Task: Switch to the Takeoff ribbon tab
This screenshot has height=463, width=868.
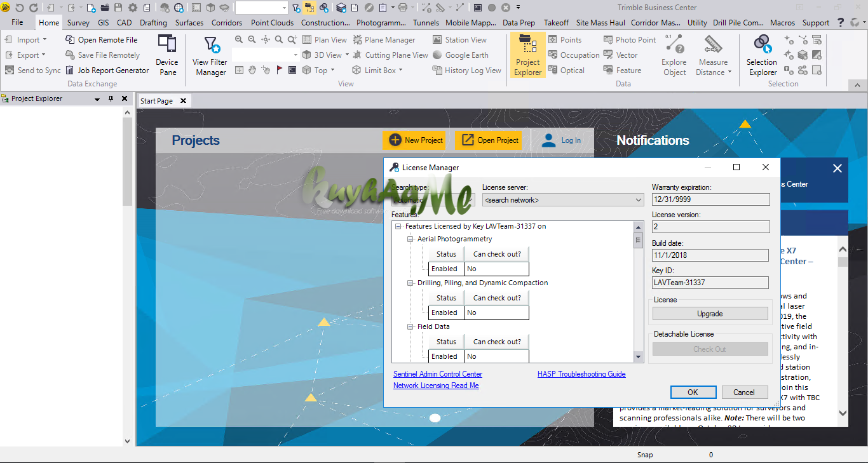Action: [556, 22]
